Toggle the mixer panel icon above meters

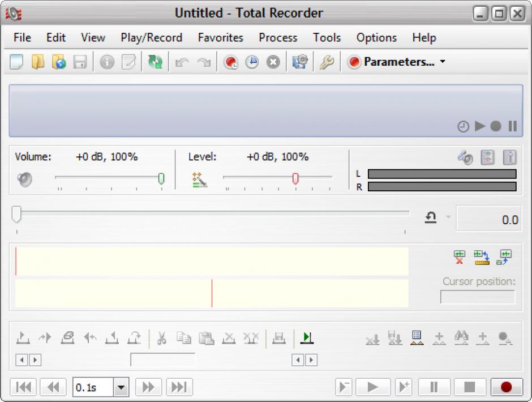click(487, 158)
